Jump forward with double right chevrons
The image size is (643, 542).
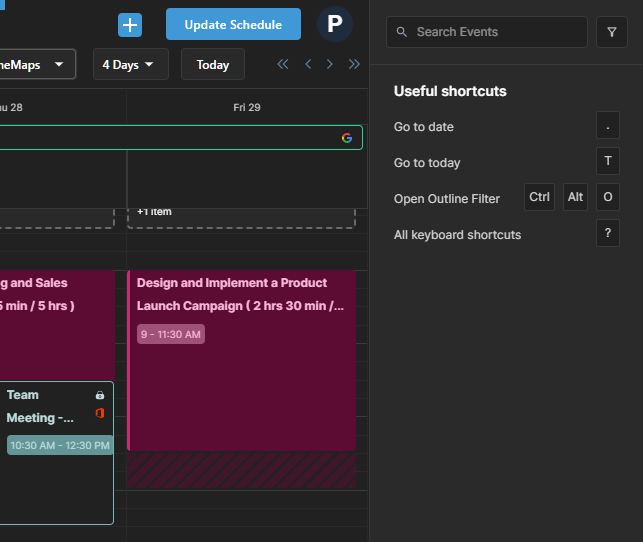pos(354,64)
